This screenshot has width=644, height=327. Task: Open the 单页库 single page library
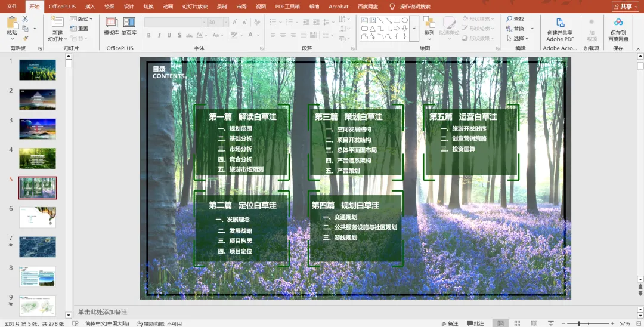129,26
